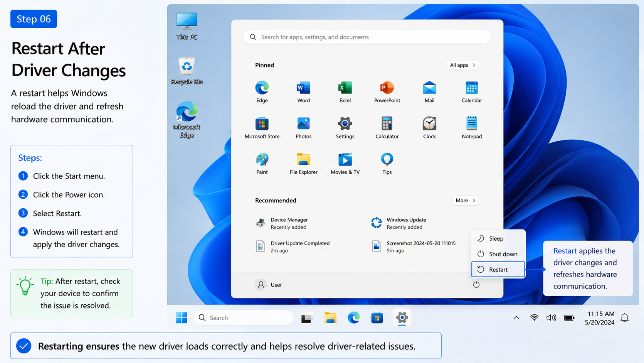Image resolution: width=644 pixels, height=363 pixels.
Task: Open File Explorer from the taskbar
Action: (x=330, y=318)
